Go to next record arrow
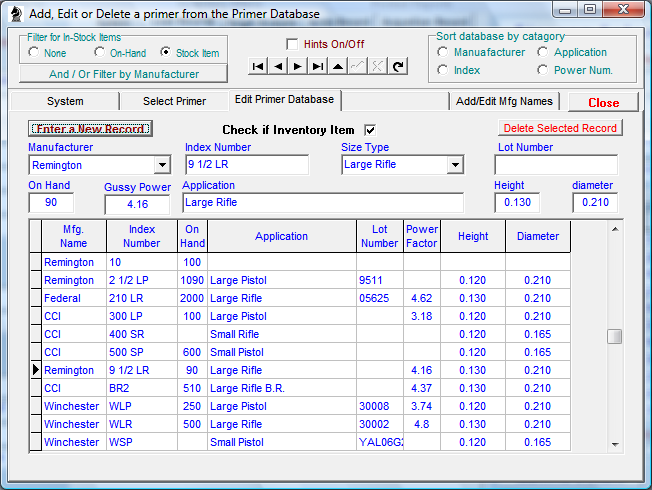The height and width of the screenshot is (490, 652). point(298,66)
